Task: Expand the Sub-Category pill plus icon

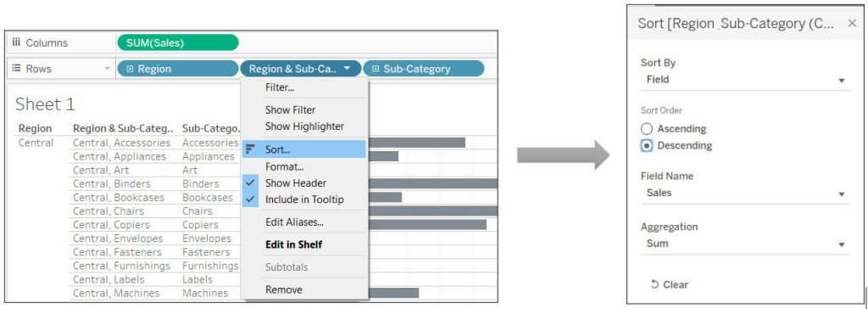Action: point(376,69)
